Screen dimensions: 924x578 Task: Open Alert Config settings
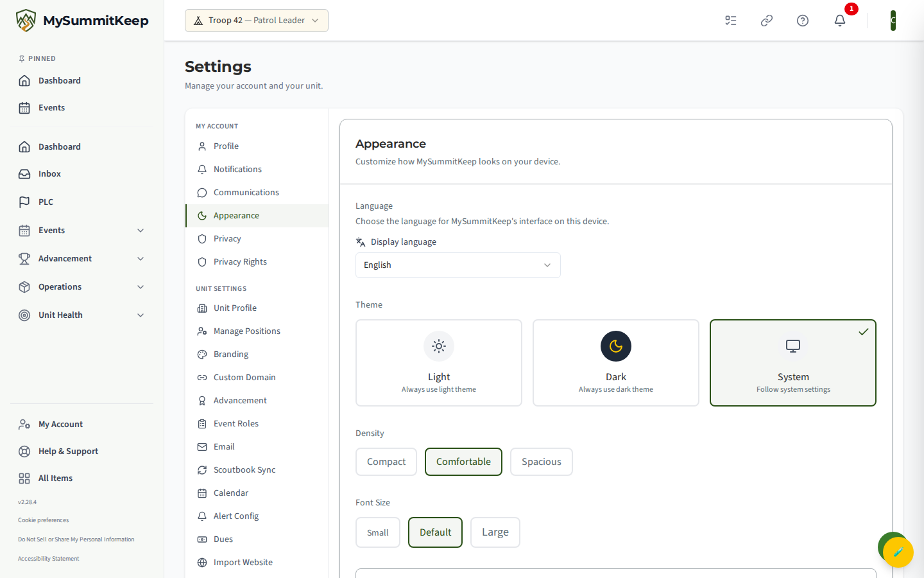click(x=257, y=516)
